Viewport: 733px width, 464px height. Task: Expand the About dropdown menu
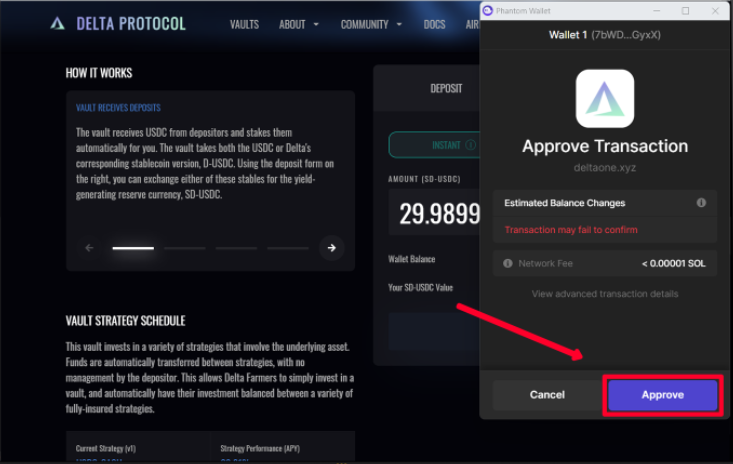(299, 24)
